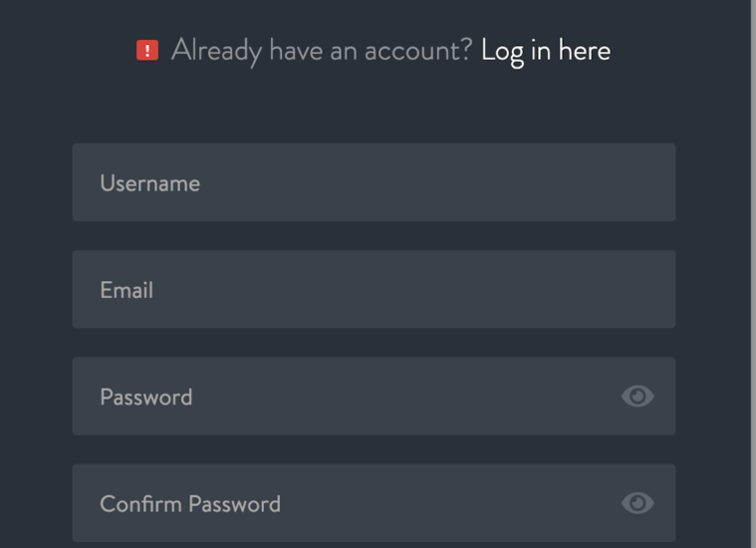The height and width of the screenshot is (548, 756).
Task: Open the 'Log in here' link
Action: (x=546, y=51)
